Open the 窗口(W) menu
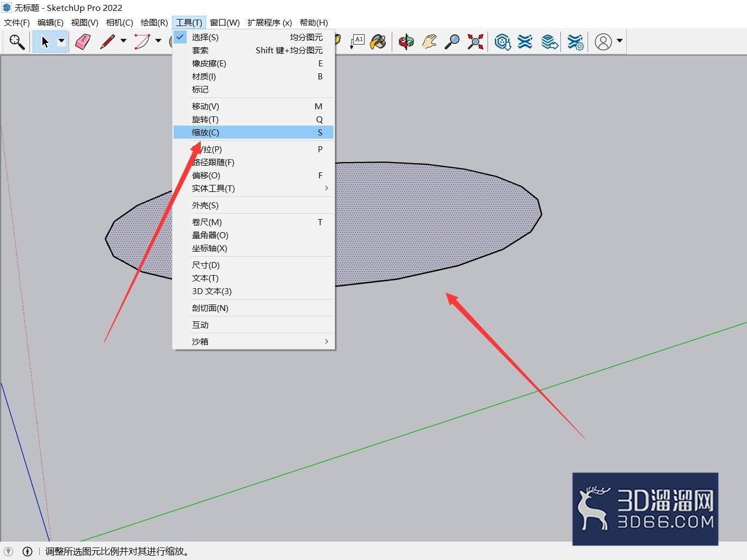The width and height of the screenshot is (747, 560). click(225, 22)
